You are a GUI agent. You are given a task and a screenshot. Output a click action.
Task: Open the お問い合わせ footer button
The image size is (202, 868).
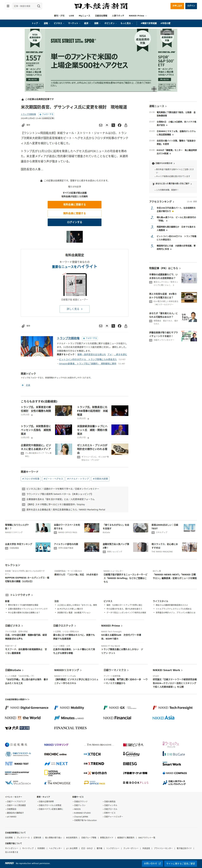tap(152, 864)
